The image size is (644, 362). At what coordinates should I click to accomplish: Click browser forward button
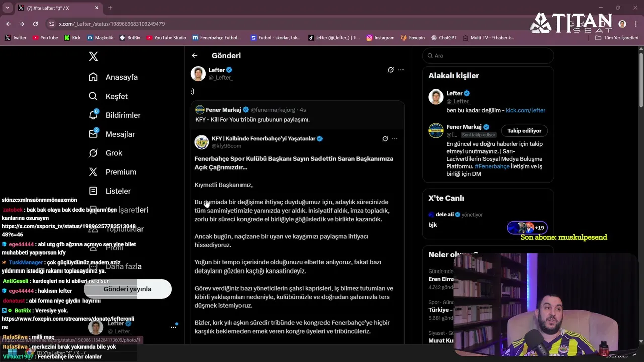point(22,24)
